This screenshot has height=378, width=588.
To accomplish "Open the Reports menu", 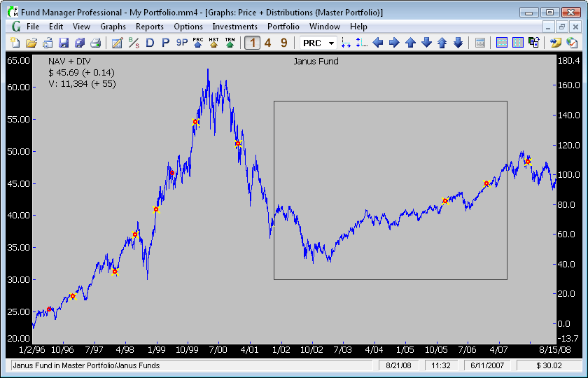I will tap(150, 27).
